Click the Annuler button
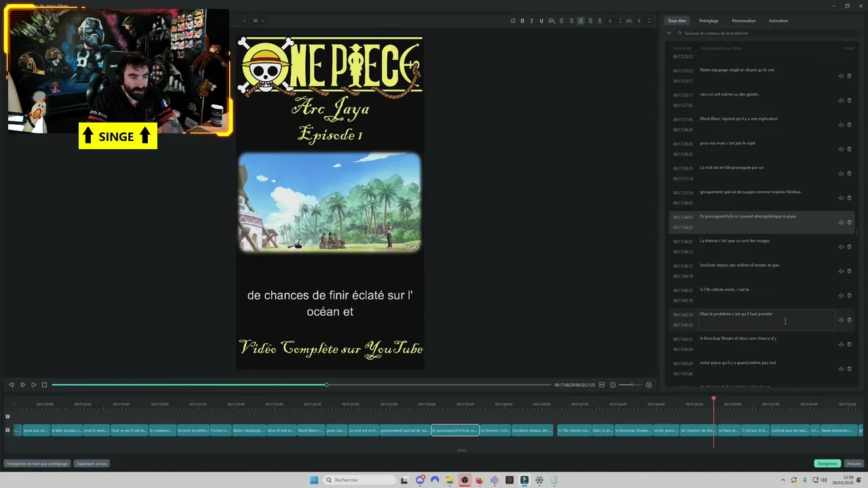 coord(854,464)
